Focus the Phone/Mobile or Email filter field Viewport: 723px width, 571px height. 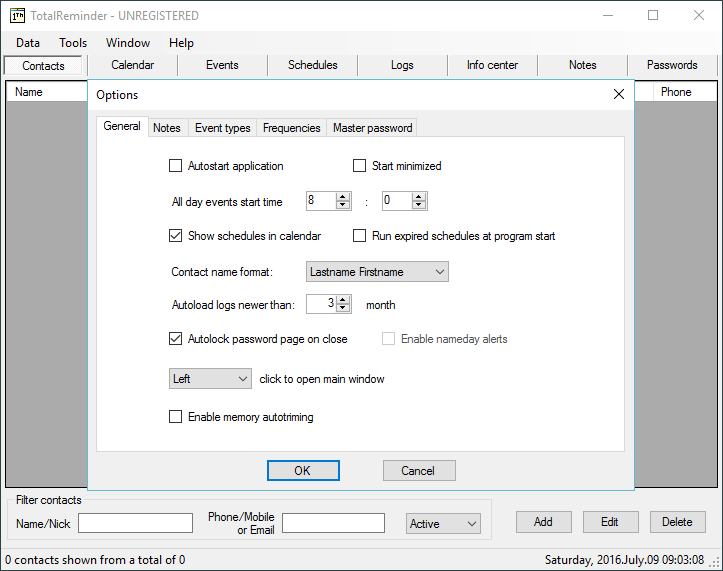pos(333,523)
